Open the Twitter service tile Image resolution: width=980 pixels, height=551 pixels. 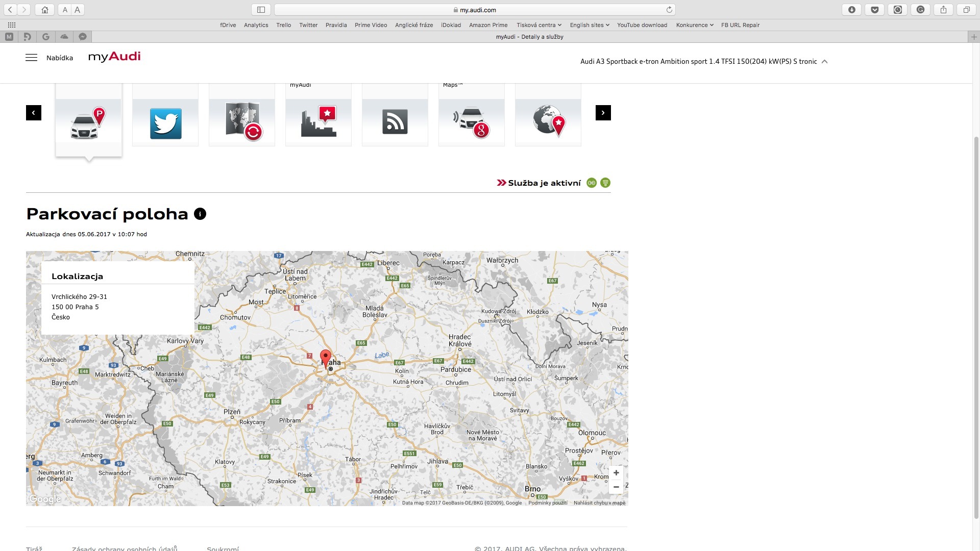[165, 123]
